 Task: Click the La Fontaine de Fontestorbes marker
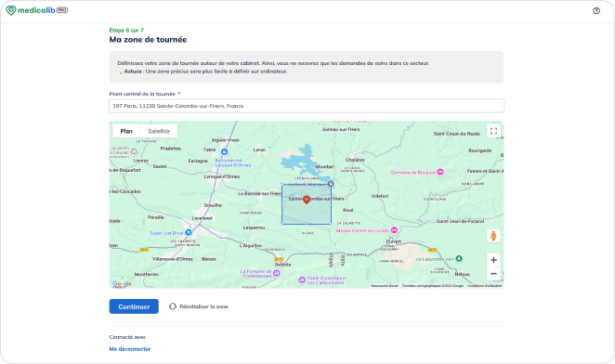click(277, 273)
